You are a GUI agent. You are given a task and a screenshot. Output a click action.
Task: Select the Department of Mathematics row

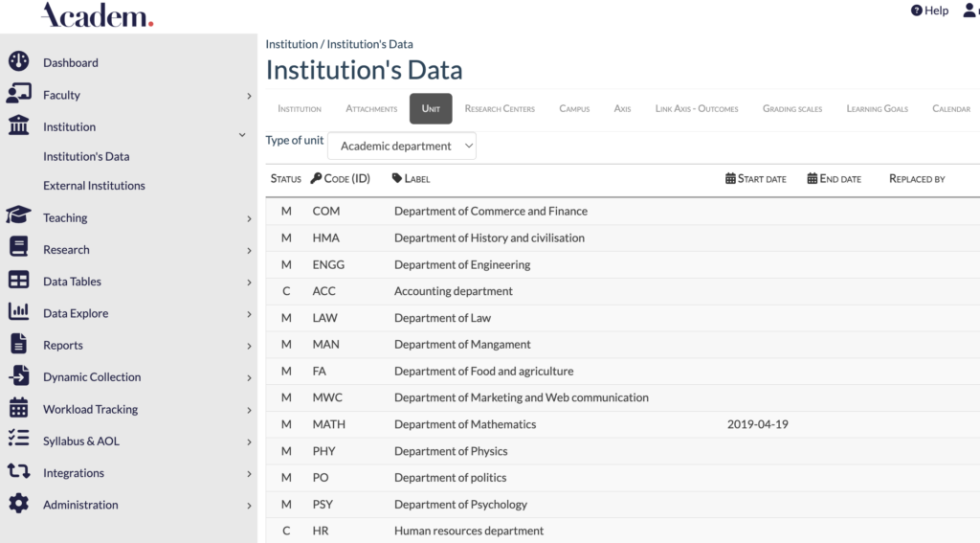[465, 424]
